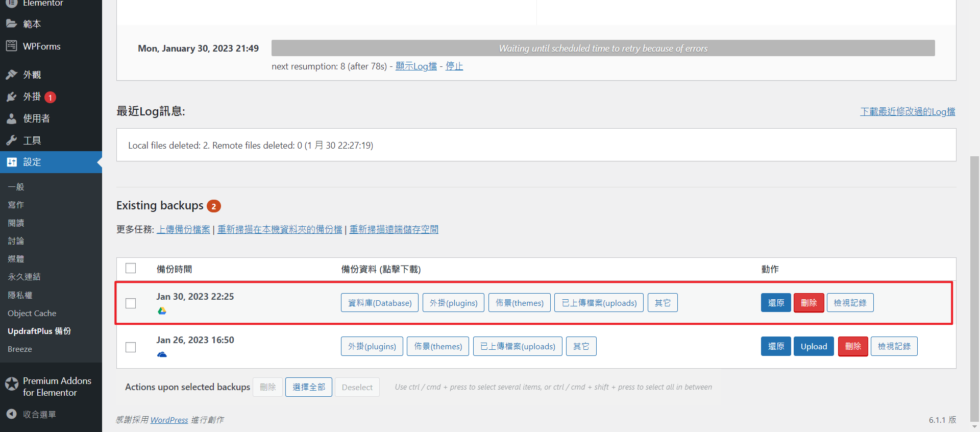
Task: Tick the select-all checkbox in table header
Action: point(131,268)
